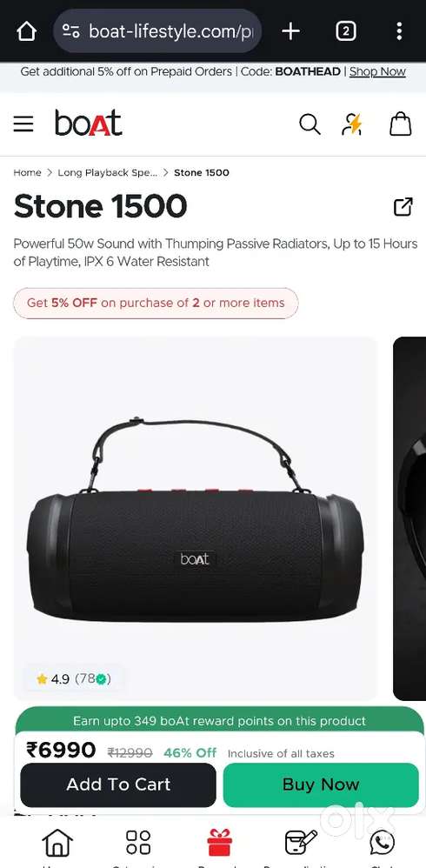Share Stone 1500 via share icon

click(x=403, y=207)
